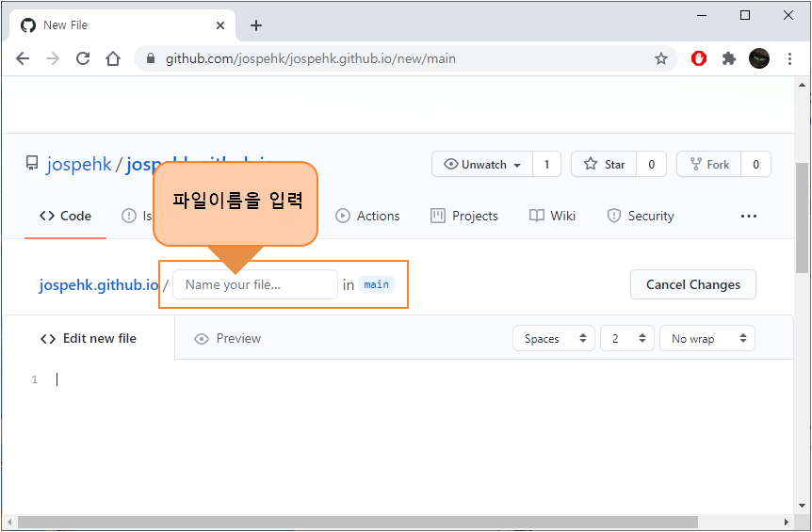Click the horizontal scroll left arrow
The width and height of the screenshot is (812, 532).
8,523
